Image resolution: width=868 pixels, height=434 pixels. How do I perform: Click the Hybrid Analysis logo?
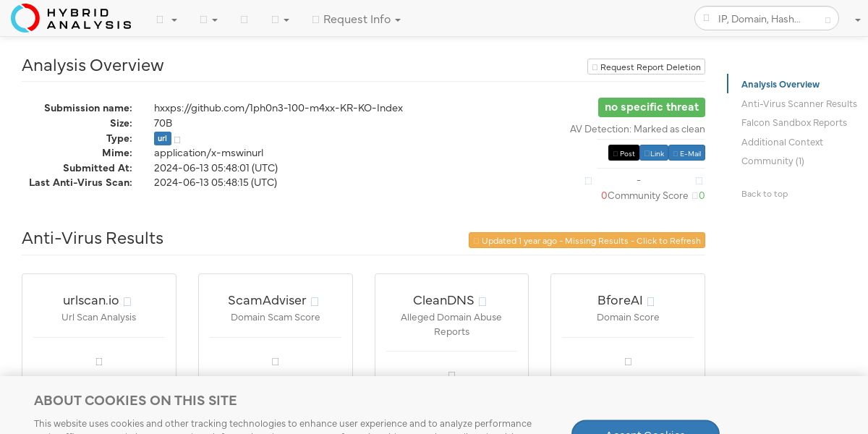(71, 18)
